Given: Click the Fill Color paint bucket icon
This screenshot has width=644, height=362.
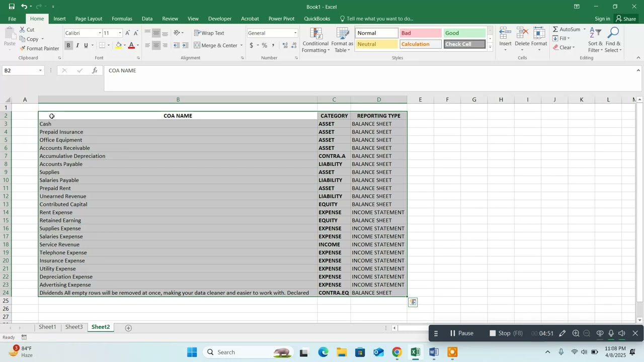Looking at the screenshot, I should point(119,45).
